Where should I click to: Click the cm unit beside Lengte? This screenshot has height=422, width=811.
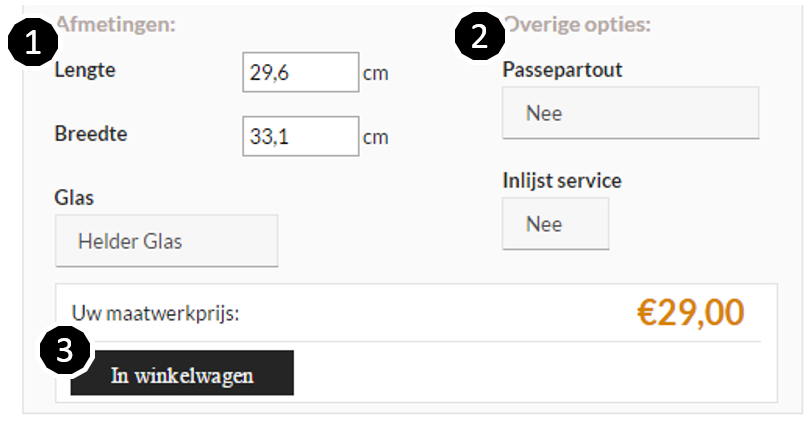click(x=376, y=73)
